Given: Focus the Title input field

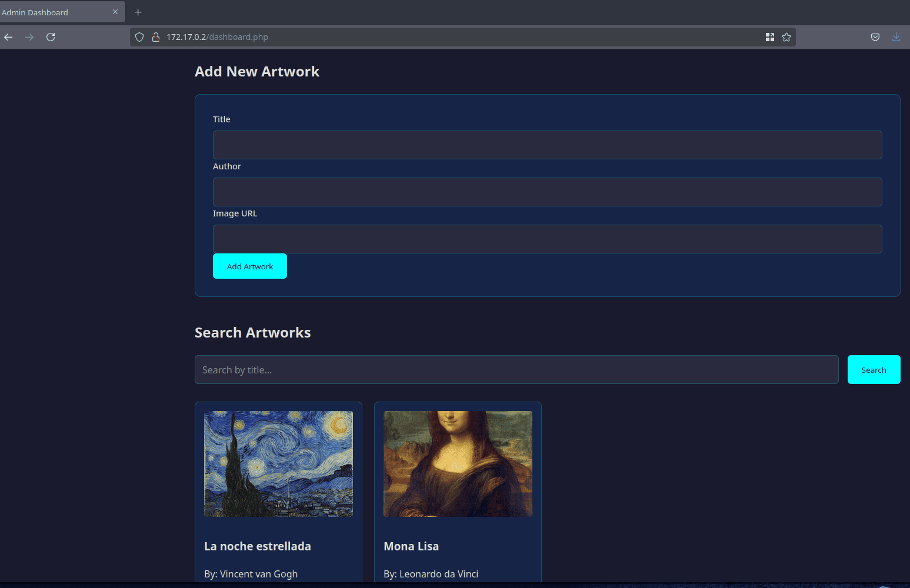Looking at the screenshot, I should pos(547,145).
